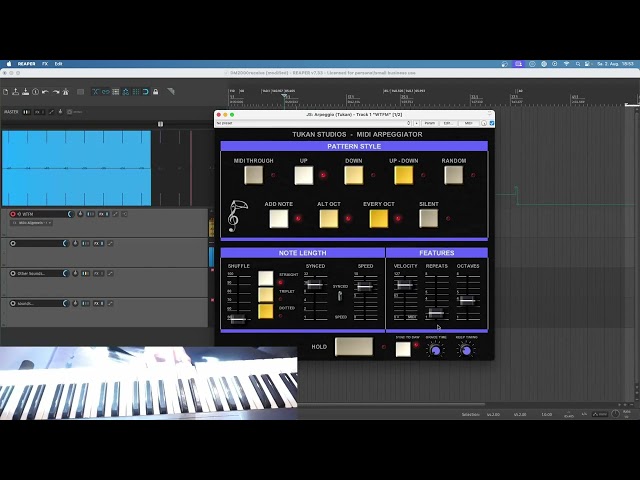The width and height of the screenshot is (640, 480).
Task: Click the plus button beside preset box
Action: click(416, 123)
